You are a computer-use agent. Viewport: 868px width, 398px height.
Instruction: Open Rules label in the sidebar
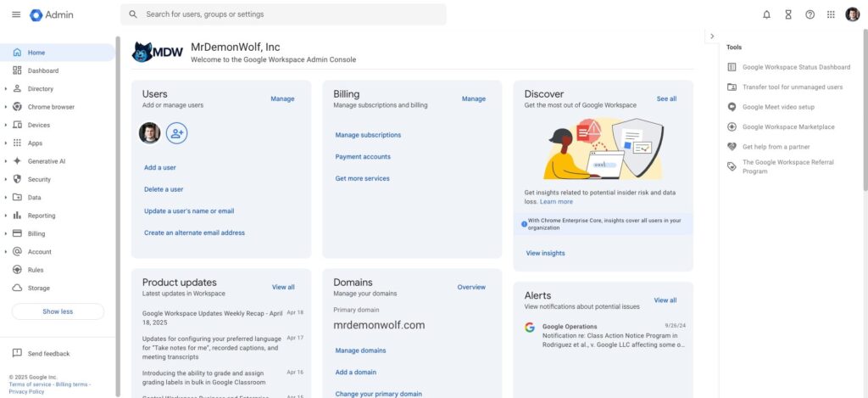(36, 270)
